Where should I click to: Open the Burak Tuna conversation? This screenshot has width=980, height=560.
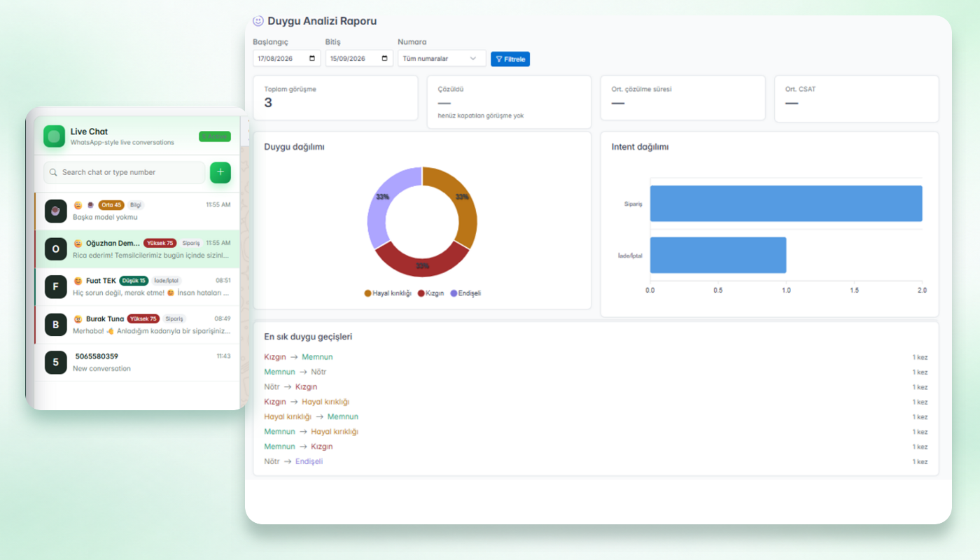tap(136, 325)
